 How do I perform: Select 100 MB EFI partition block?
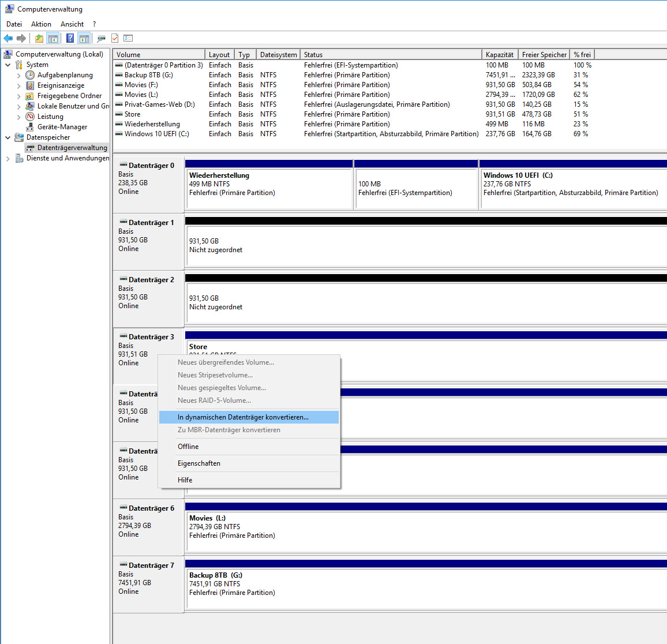coord(416,185)
